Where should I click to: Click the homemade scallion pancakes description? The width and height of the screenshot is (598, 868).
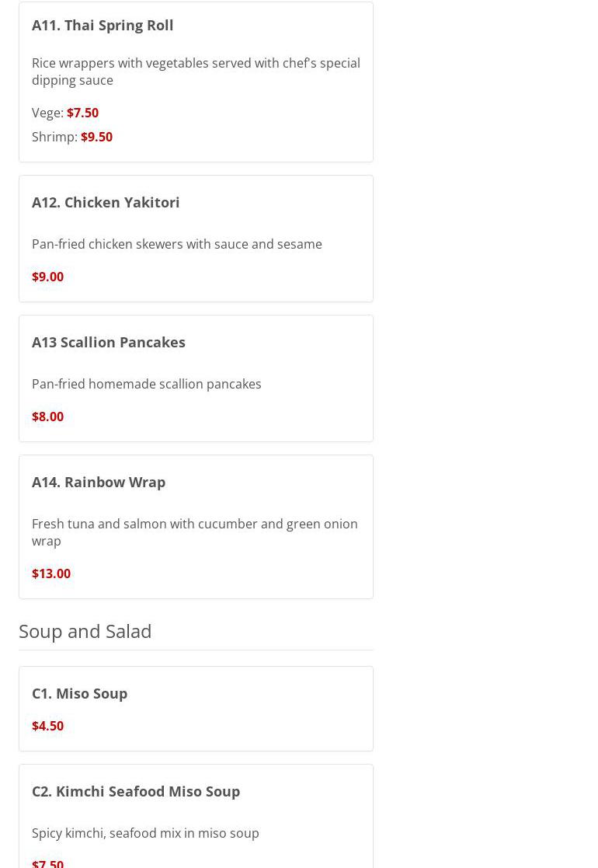(x=146, y=384)
